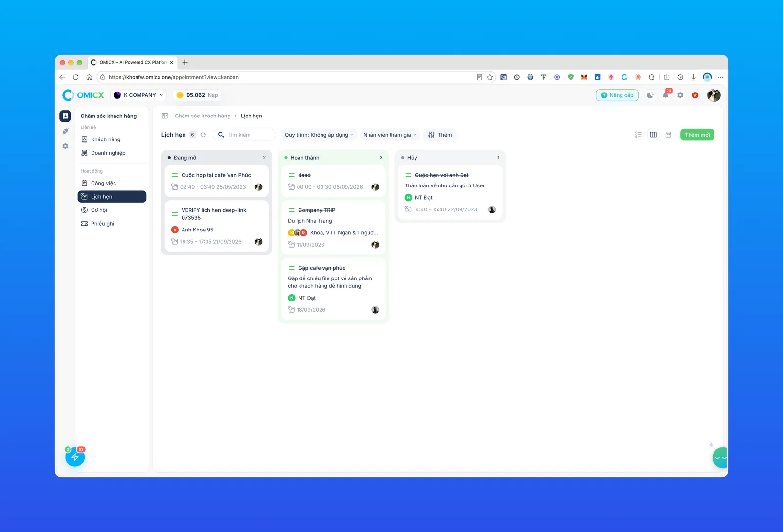This screenshot has height=532, width=783.
Task: Click browser back arrow
Action: tap(62, 77)
